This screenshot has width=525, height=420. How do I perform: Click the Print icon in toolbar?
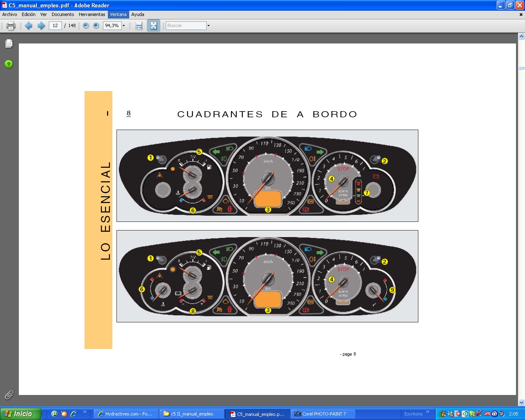click(x=11, y=26)
